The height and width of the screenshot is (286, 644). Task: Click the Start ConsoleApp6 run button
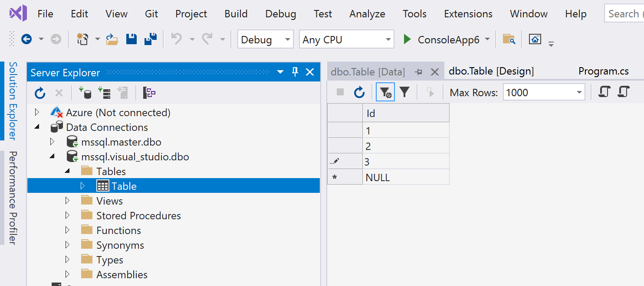[x=407, y=39]
